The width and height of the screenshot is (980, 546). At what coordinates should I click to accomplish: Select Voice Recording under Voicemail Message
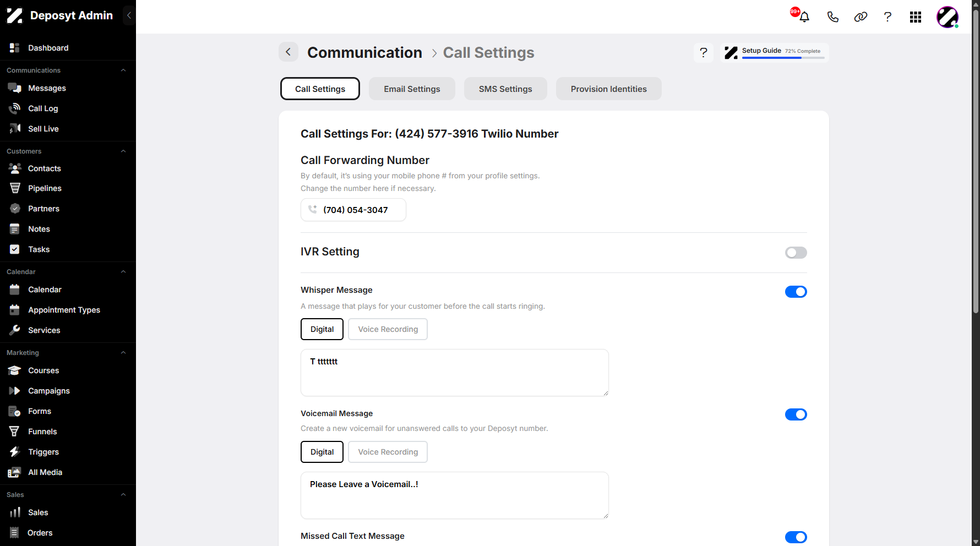click(x=388, y=452)
